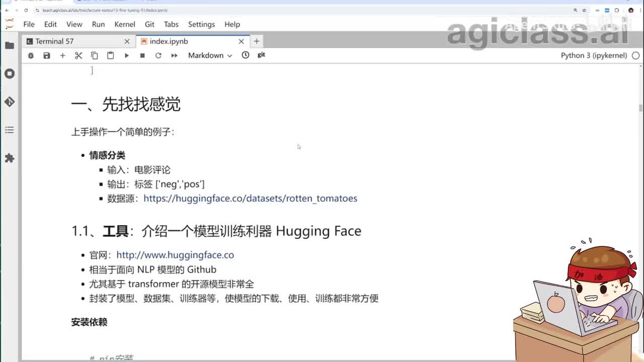Click the browser address bar URL
The image size is (644, 362).
coord(105,10)
